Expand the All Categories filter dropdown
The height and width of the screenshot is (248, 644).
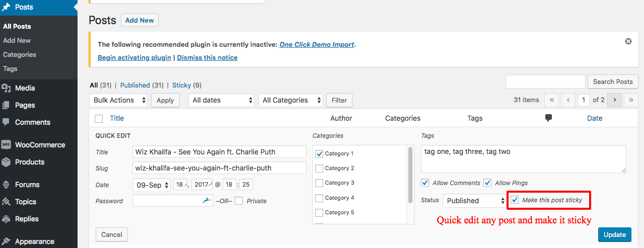291,100
